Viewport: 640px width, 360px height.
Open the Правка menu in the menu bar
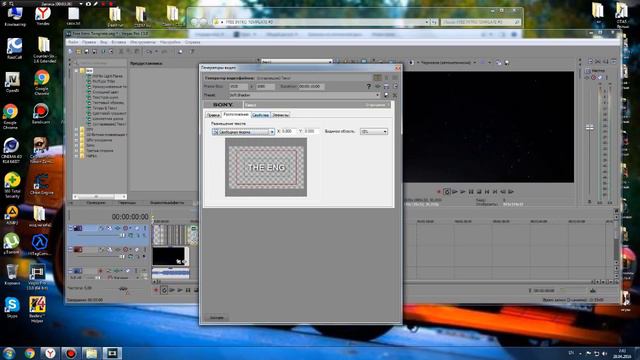[89, 42]
